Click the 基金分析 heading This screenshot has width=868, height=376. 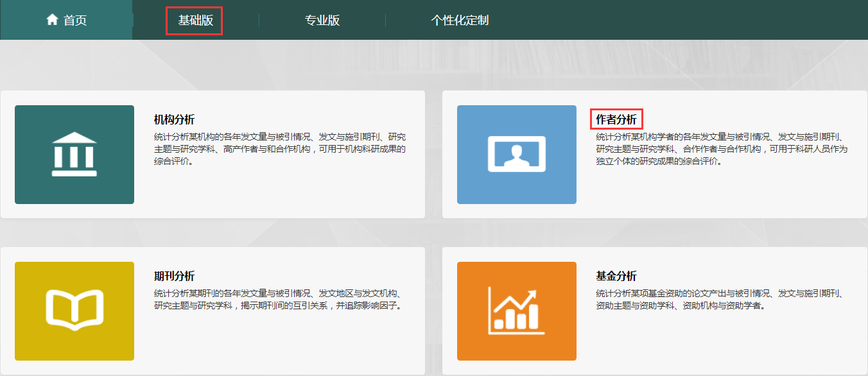tap(616, 277)
